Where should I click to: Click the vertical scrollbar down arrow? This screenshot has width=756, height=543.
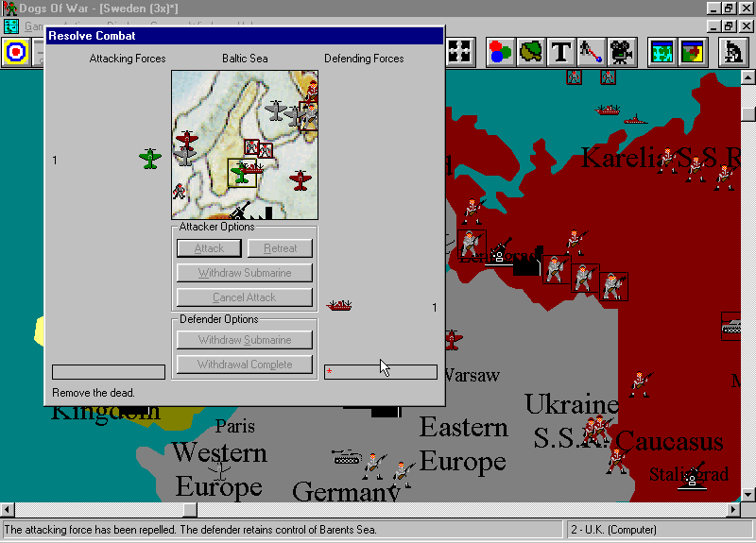747,495
